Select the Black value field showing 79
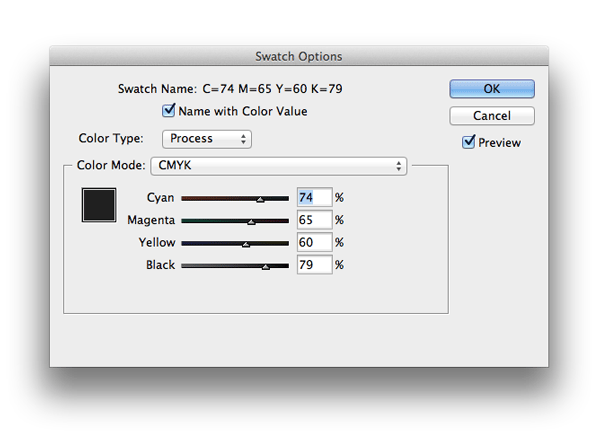 314,265
